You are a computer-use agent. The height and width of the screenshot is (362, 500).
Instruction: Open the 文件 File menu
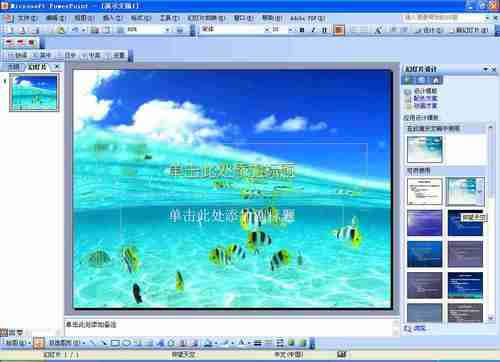tap(28, 18)
